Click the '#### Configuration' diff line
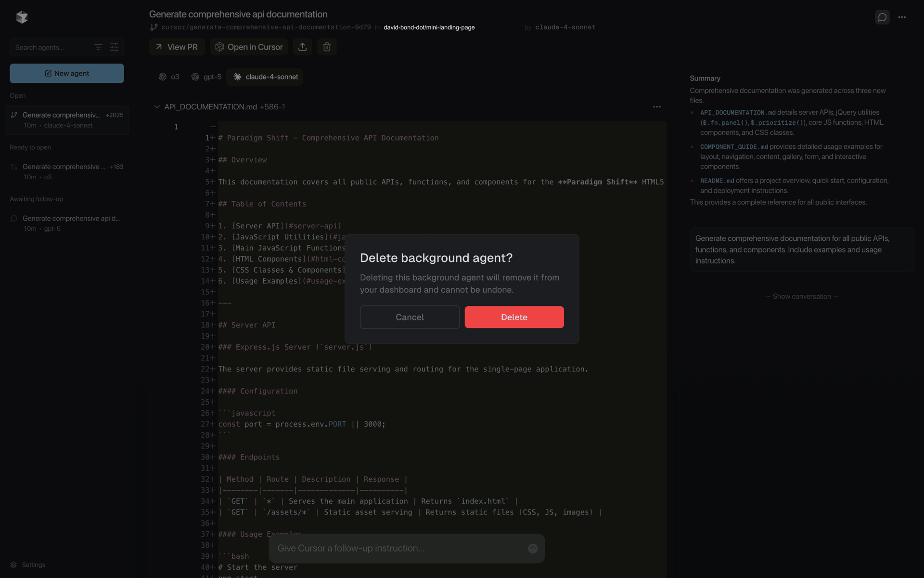Viewport: 924px width, 578px height. point(257,391)
